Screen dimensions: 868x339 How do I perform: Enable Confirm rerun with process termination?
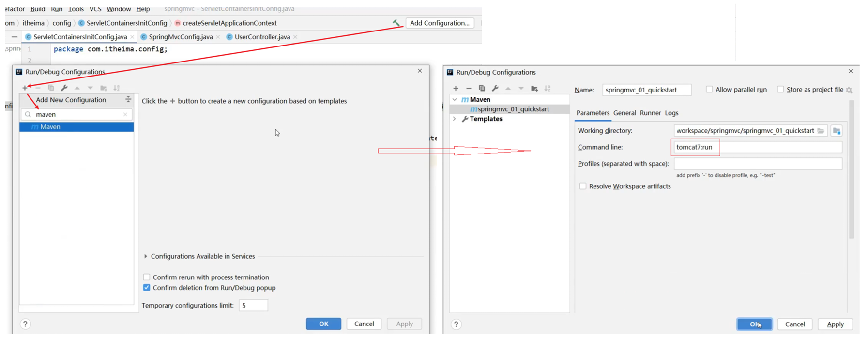click(147, 277)
